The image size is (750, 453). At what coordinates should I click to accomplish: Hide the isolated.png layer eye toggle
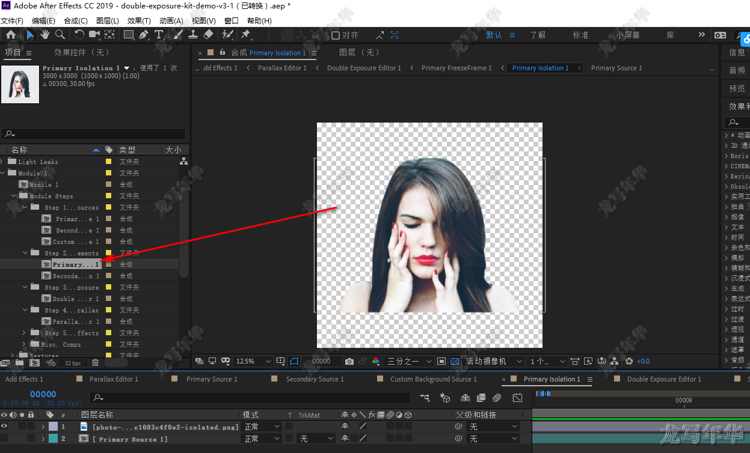point(4,426)
